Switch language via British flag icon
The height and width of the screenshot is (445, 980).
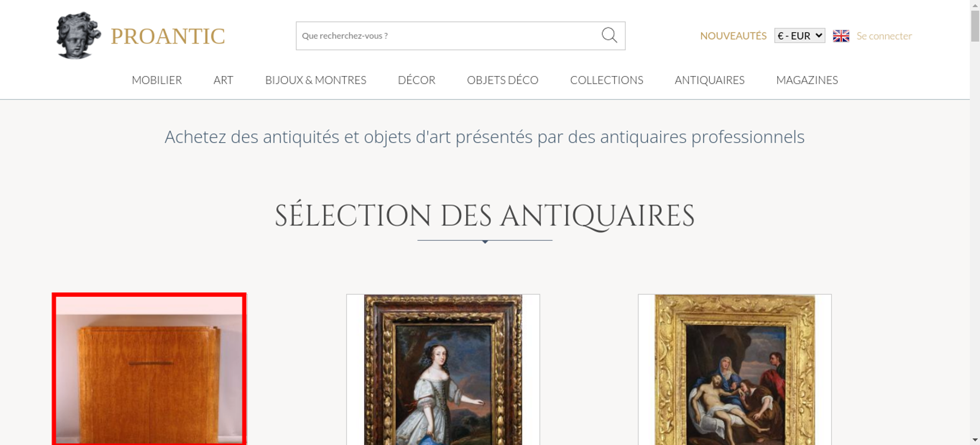click(x=841, y=36)
